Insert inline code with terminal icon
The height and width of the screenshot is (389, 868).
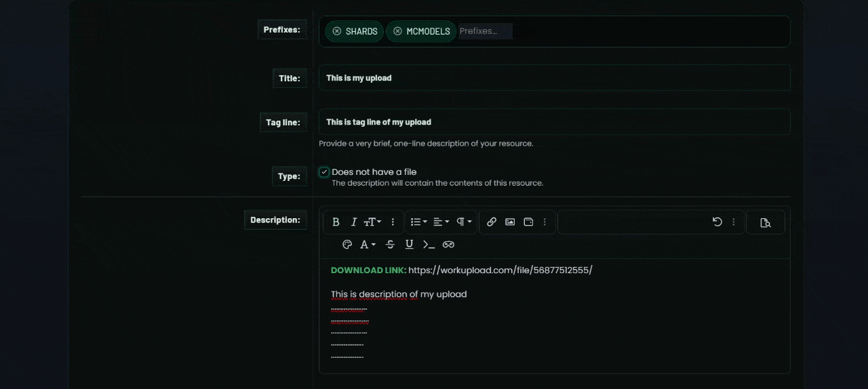click(429, 245)
